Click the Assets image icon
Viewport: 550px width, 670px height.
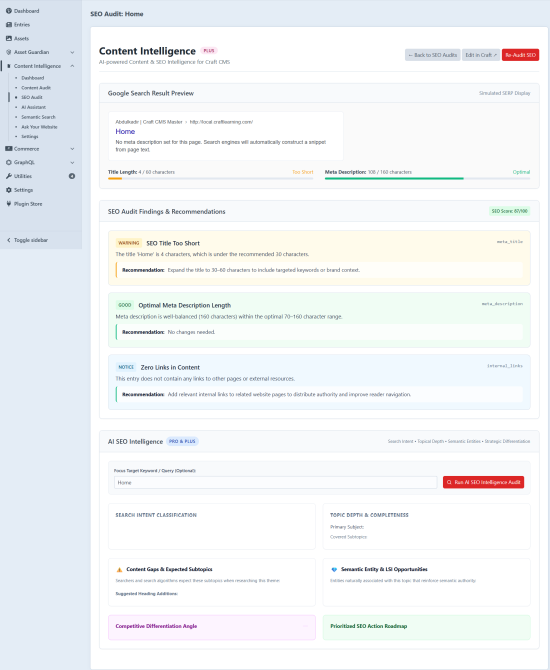point(9,38)
